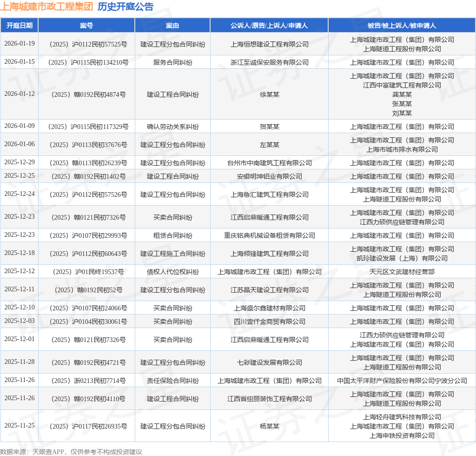This screenshot has width=476, height=456.
Task: Select date cell 2025-12-01
Action: click(20, 339)
